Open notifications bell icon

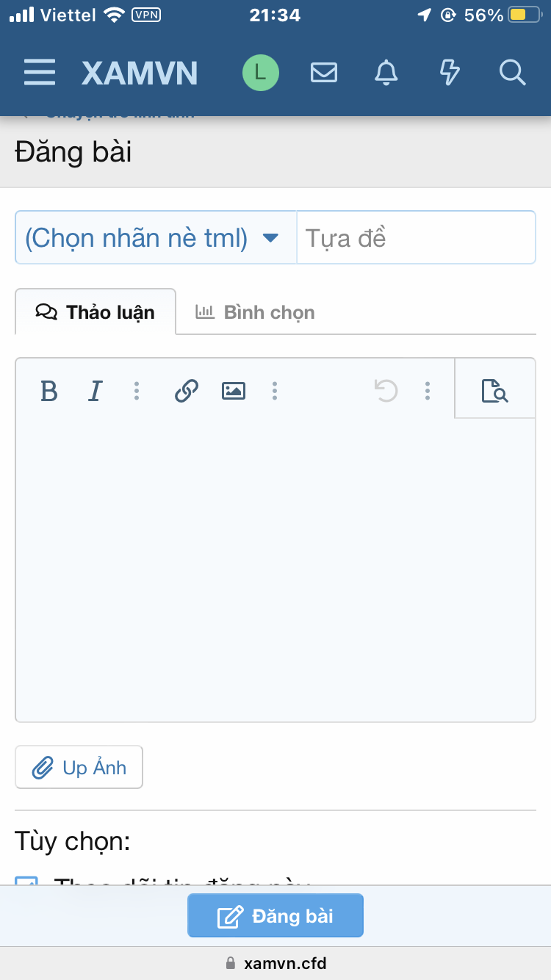click(386, 73)
